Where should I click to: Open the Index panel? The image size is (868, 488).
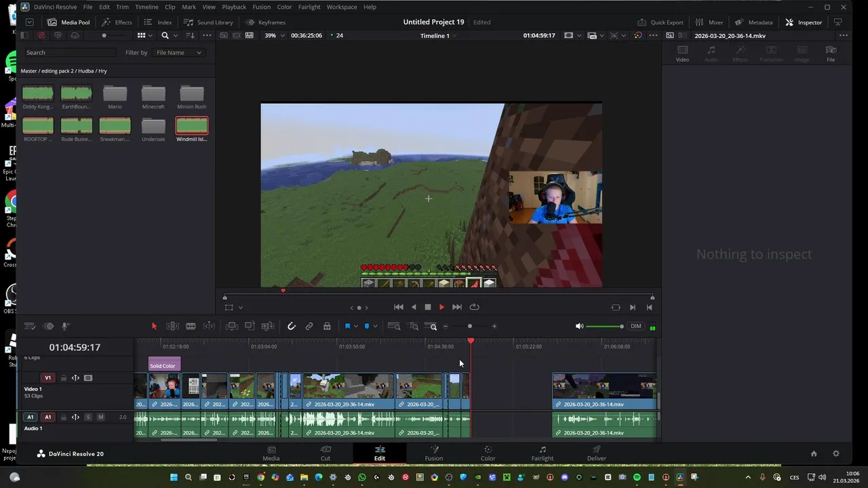(x=158, y=22)
